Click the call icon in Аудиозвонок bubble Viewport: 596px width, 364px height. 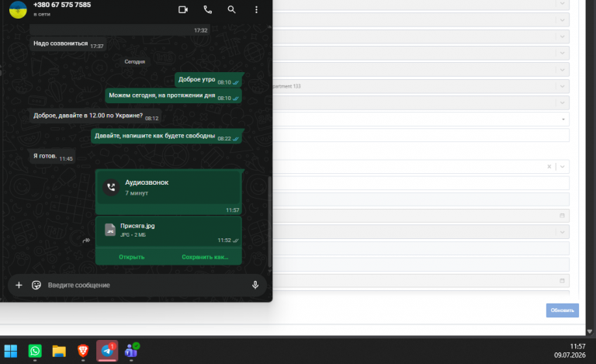(x=111, y=187)
